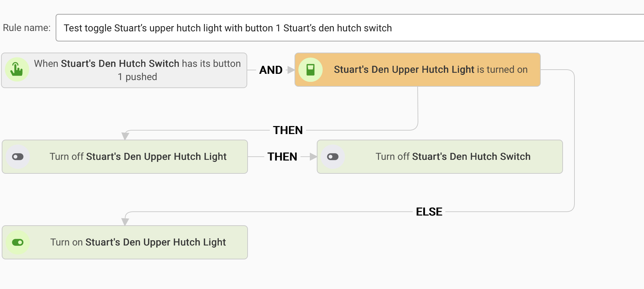Click the arrowhead above Turn off Upper Hutch Light

tap(125, 136)
